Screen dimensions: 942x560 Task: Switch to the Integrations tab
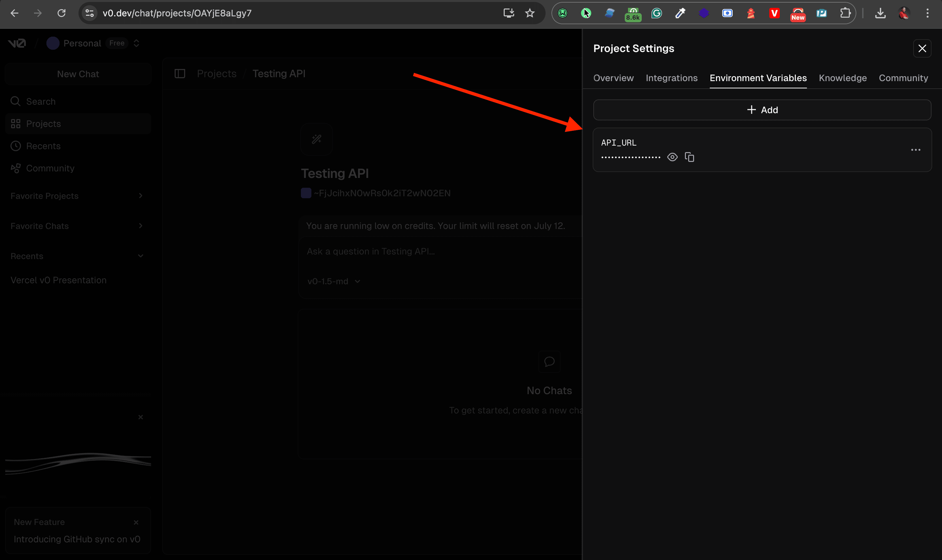point(672,78)
